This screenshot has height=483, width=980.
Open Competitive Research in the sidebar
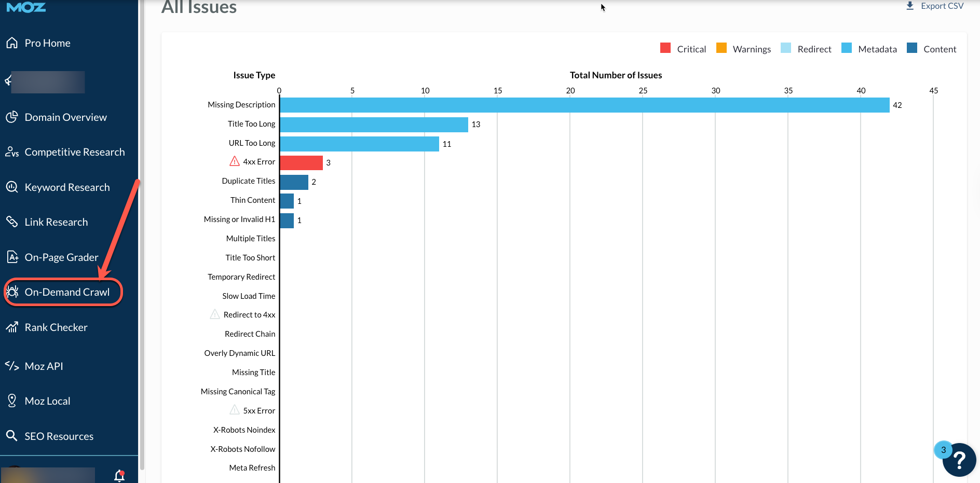[x=74, y=152]
